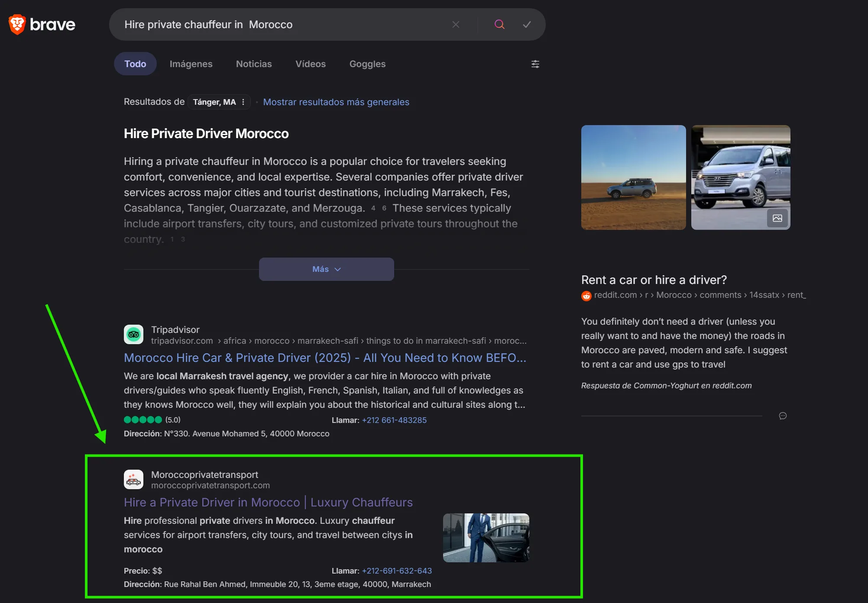Click the desert SUV thumbnail image
Viewport: 868px width, 603px height.
[x=633, y=177]
